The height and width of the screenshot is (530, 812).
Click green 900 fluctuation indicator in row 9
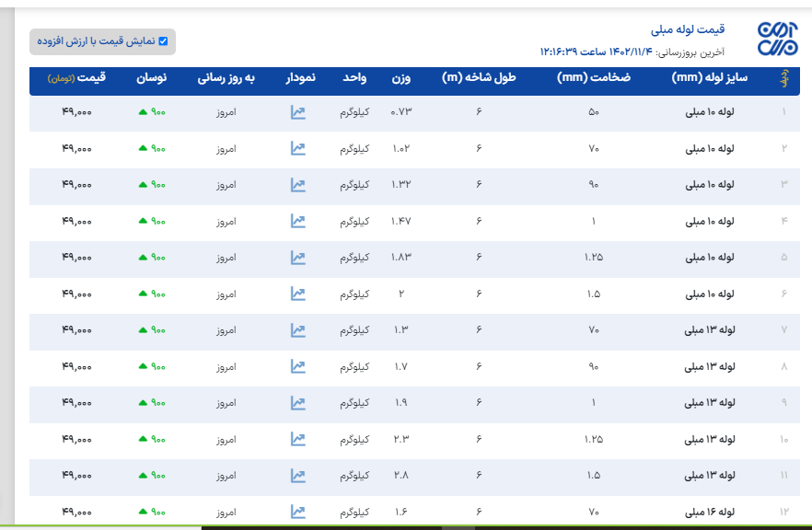[x=152, y=403]
